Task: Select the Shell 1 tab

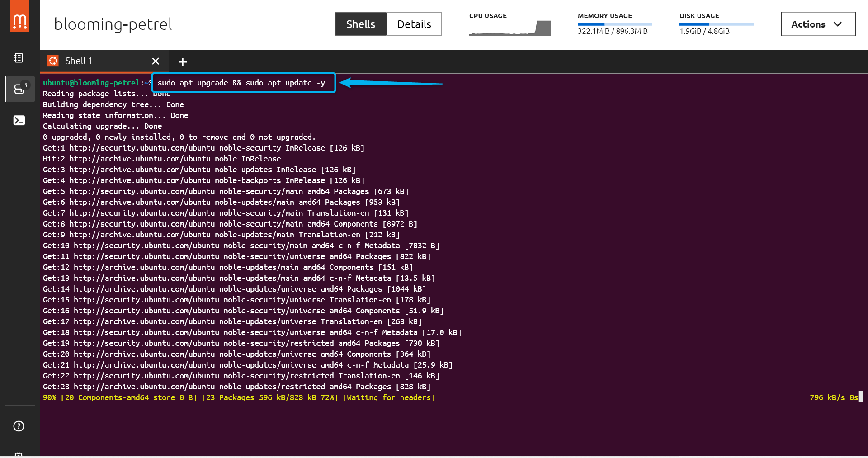Action: [104, 61]
